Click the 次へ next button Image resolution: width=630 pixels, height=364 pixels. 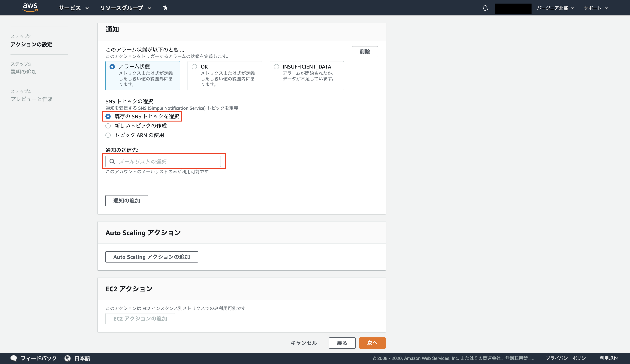[x=372, y=343]
